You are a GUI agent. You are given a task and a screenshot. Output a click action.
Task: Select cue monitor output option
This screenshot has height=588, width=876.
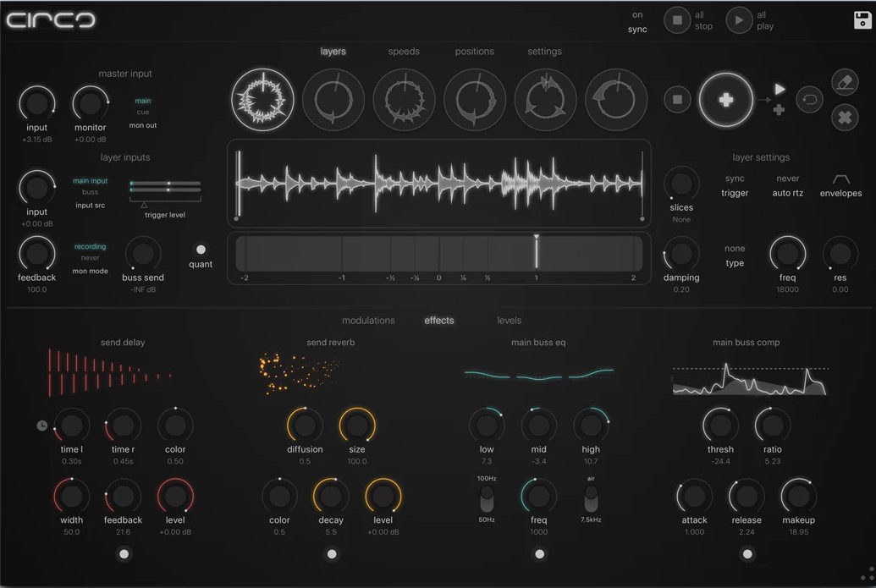[143, 113]
